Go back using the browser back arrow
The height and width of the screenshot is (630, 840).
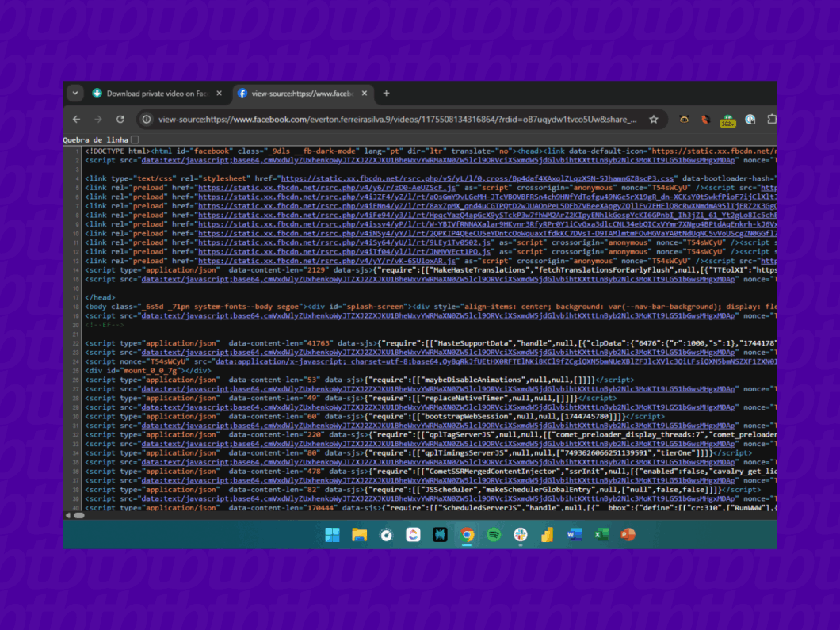77,120
